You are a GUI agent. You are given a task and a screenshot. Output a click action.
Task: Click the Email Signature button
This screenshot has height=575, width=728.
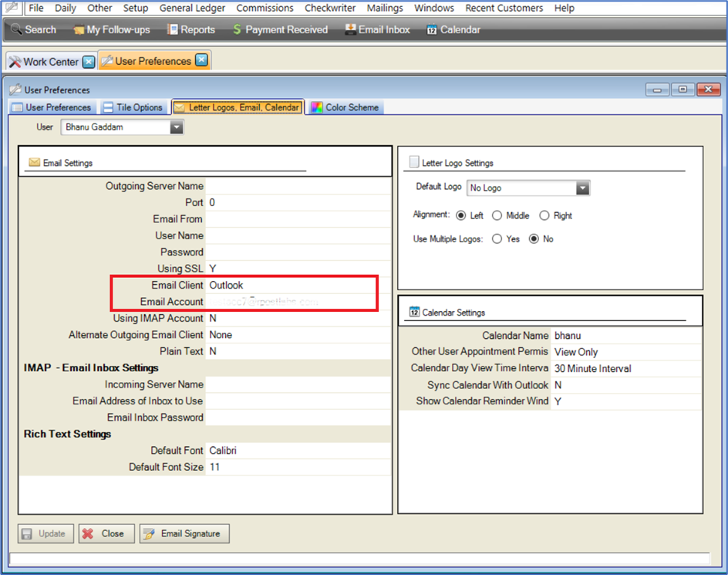184,533
